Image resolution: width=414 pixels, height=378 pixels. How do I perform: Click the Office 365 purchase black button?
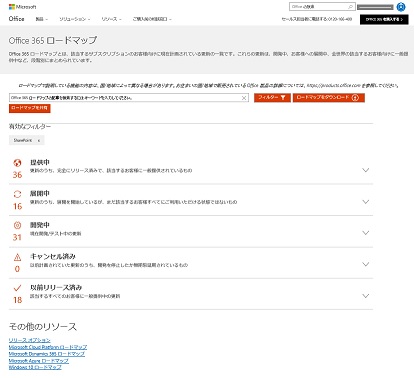pyautogui.click(x=384, y=19)
